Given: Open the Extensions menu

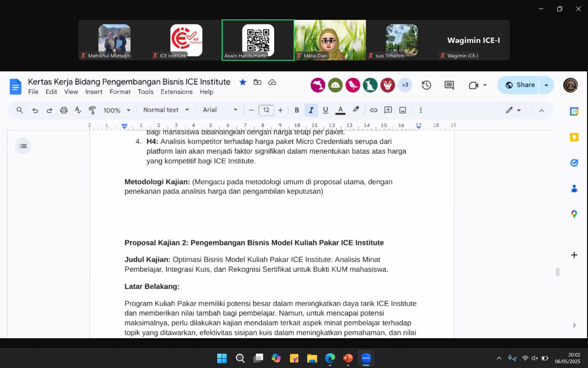Looking at the screenshot, I should pyautogui.click(x=176, y=92).
